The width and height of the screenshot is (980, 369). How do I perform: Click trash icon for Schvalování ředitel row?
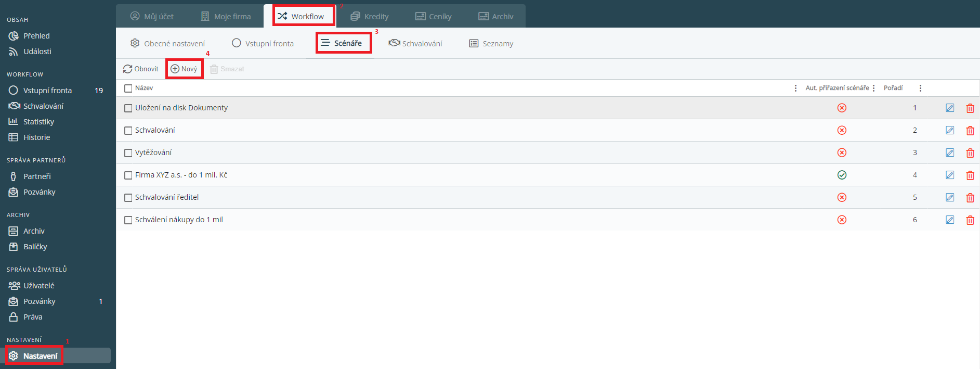(970, 198)
